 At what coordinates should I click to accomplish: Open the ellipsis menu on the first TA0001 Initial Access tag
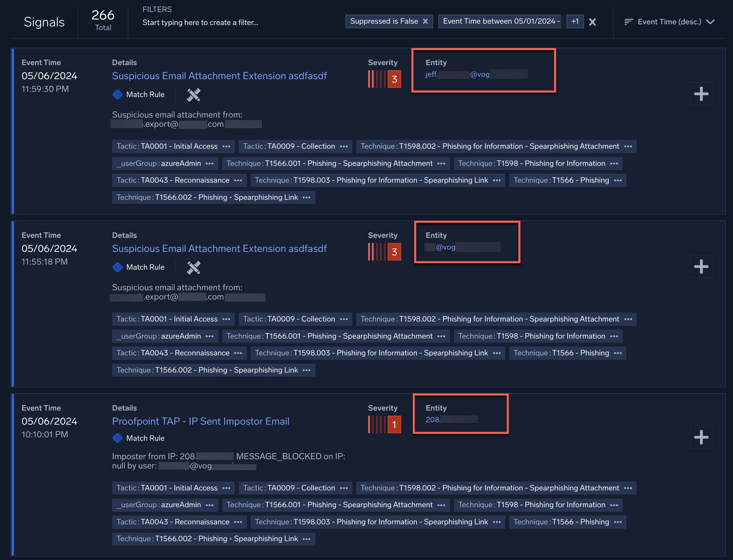(x=226, y=146)
